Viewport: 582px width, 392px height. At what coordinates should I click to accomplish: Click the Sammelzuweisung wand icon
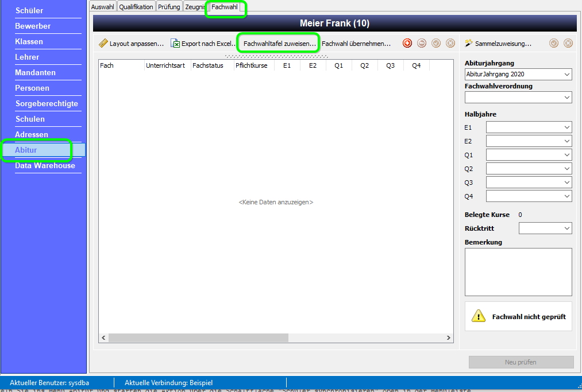(469, 43)
